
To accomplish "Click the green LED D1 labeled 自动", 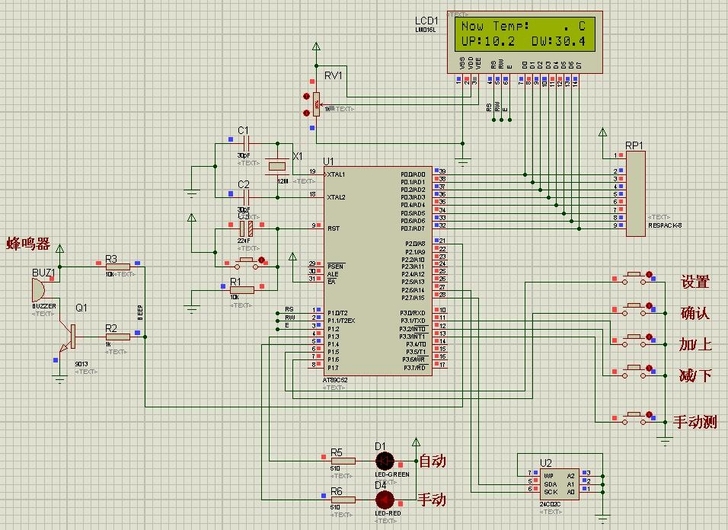I will [384, 461].
